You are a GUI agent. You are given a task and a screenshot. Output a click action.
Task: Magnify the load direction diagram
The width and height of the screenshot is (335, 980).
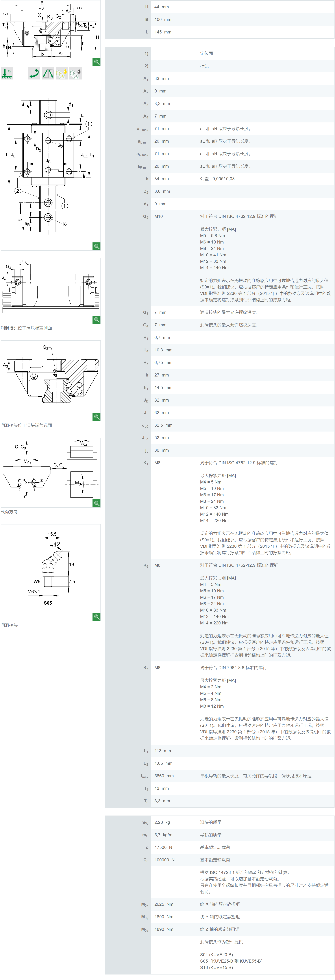tap(97, 503)
